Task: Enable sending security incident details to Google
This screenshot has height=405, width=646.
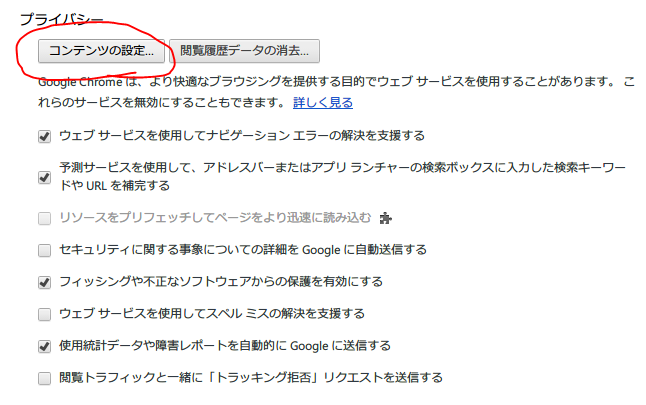Action: point(44,250)
